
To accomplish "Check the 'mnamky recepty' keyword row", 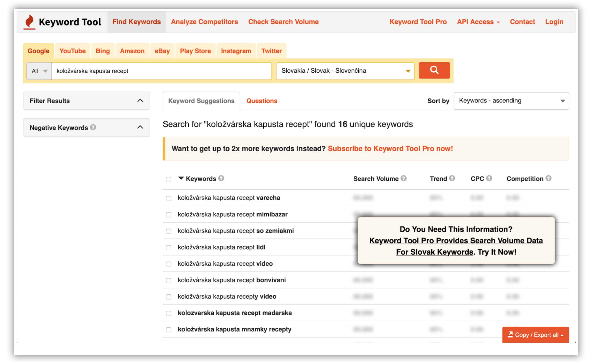I will (169, 329).
